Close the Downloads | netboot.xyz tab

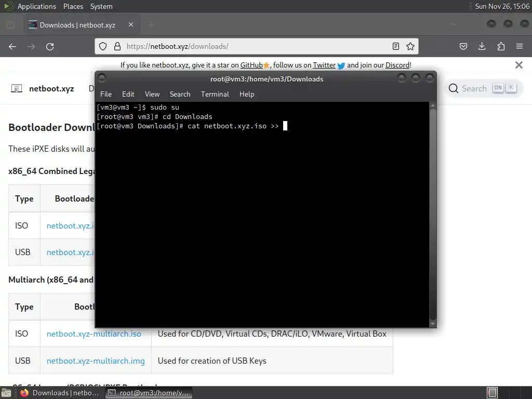131,24
